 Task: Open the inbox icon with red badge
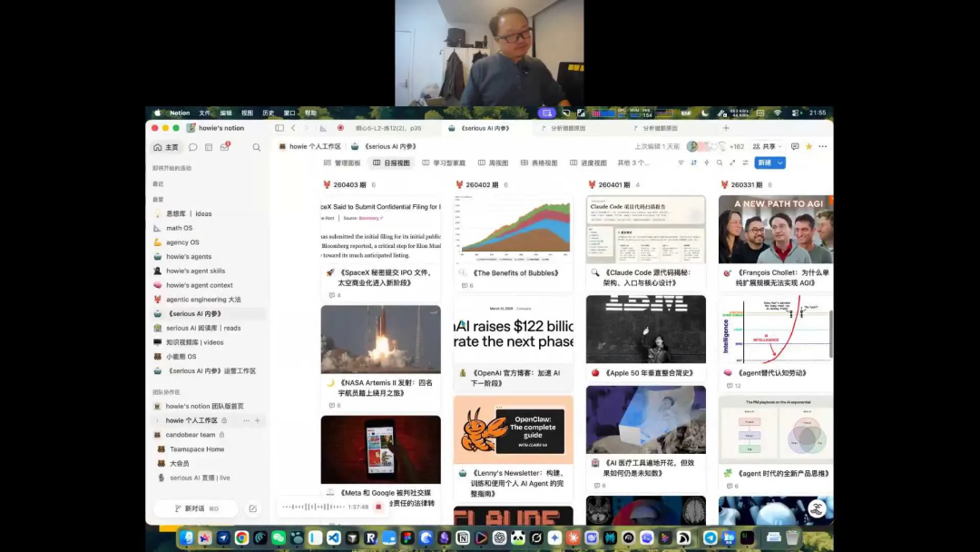[224, 147]
